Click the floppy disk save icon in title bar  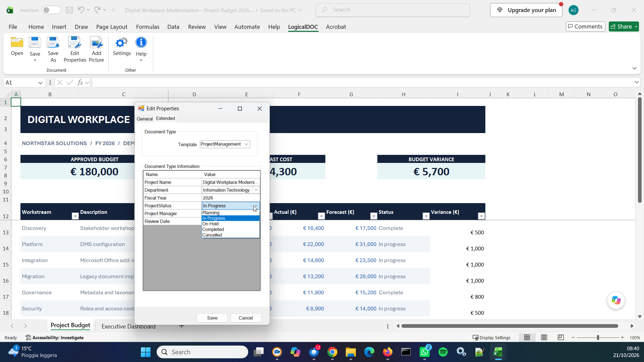[69, 10]
